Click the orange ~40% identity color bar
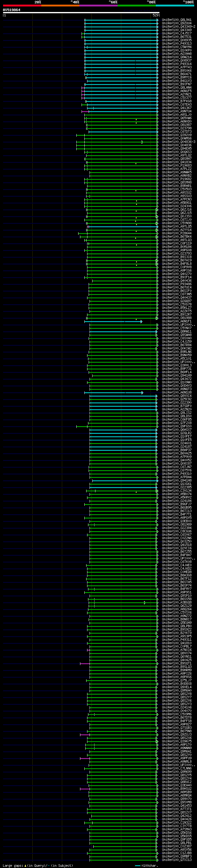 [x=60, y=6]
